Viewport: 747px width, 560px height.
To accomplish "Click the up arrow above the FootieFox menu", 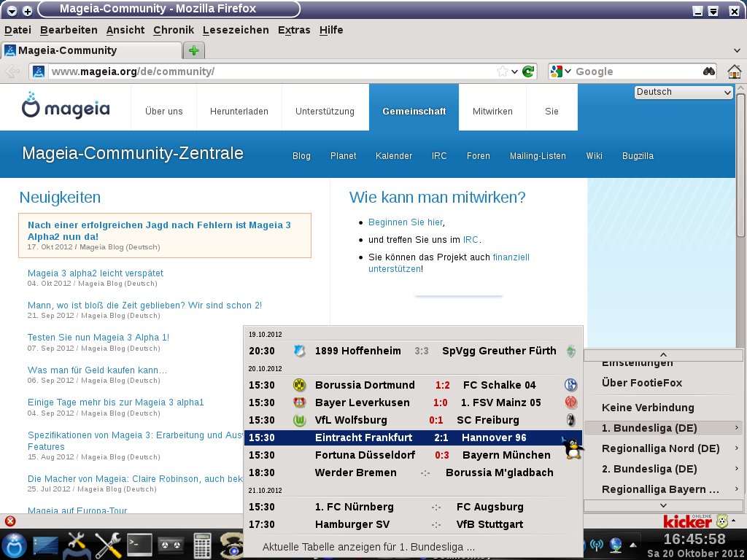I will (663, 355).
